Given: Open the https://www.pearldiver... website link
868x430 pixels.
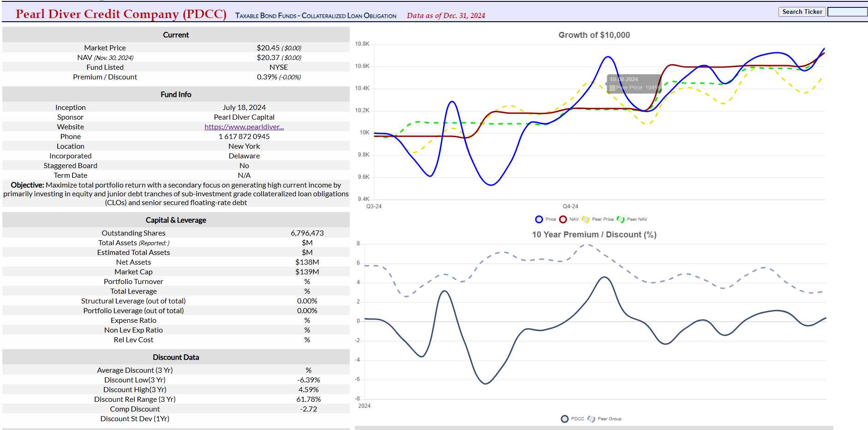Looking at the screenshot, I should 244,127.
